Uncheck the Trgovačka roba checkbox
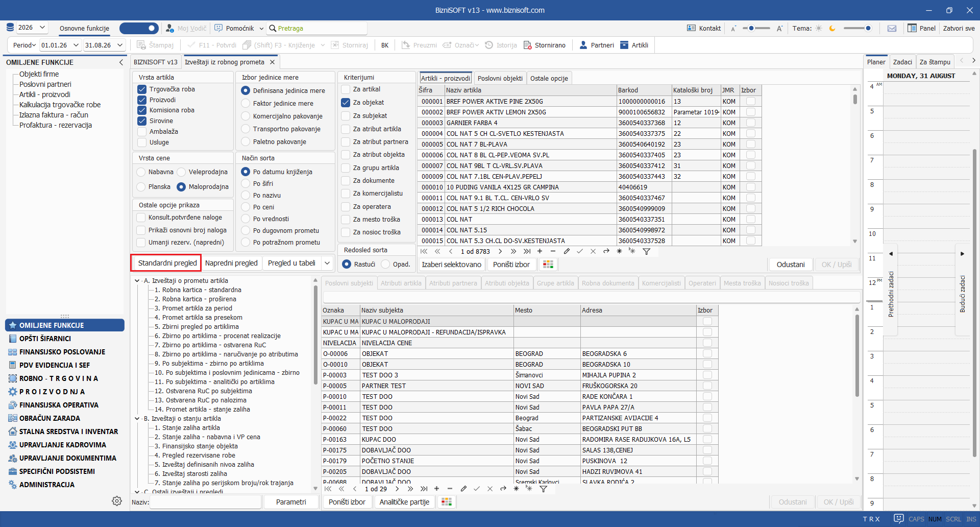The image size is (980, 527). click(142, 89)
